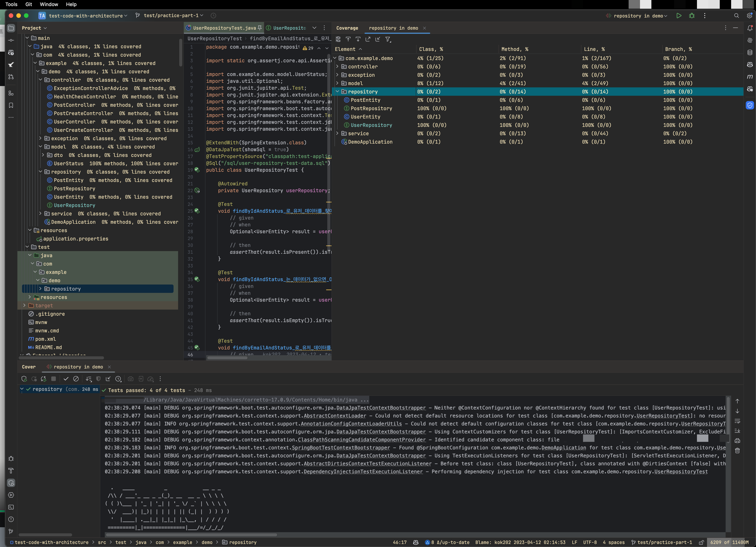
Task: Clear console output with trash icon
Action: point(737,451)
